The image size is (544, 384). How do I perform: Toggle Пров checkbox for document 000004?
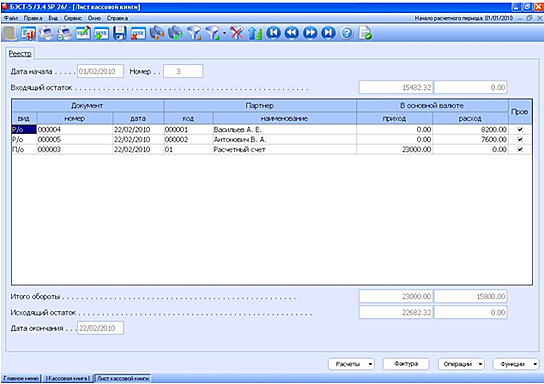pyautogui.click(x=520, y=129)
